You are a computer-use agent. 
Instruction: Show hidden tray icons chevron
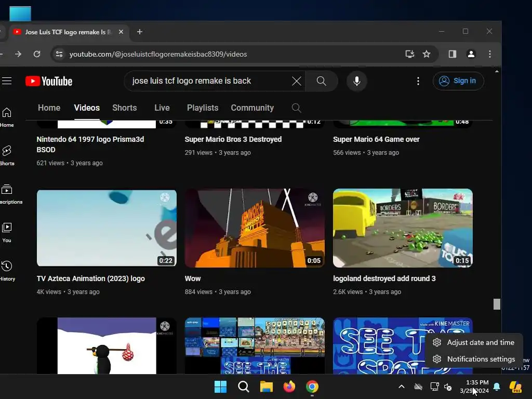pos(402,387)
